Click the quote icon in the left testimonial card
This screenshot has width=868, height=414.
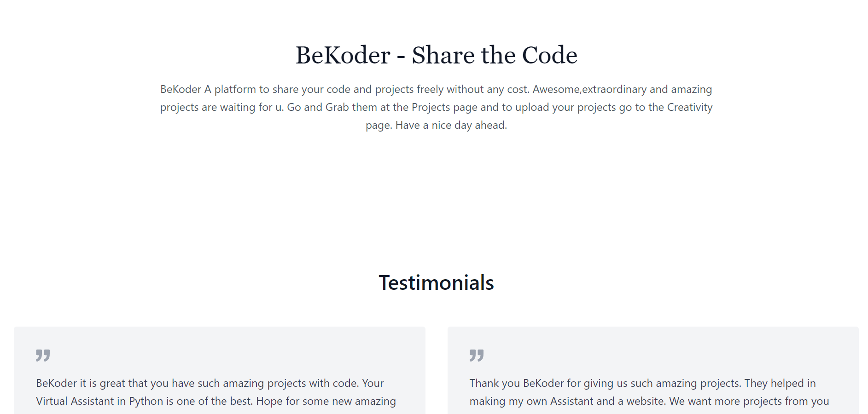pyautogui.click(x=43, y=356)
